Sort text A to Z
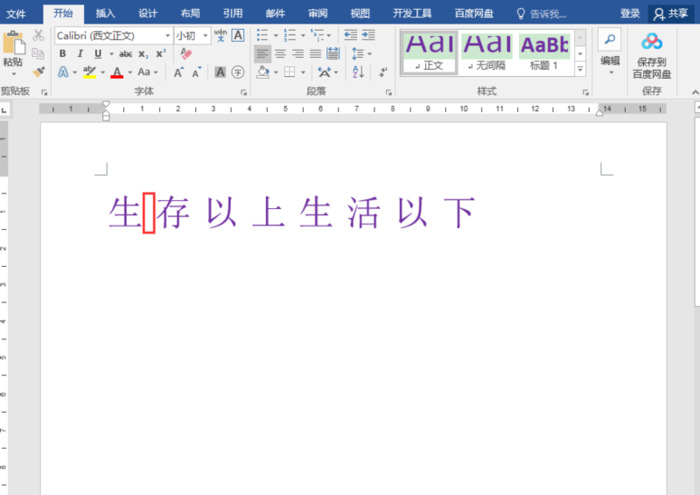The width and height of the screenshot is (700, 495). 358,72
